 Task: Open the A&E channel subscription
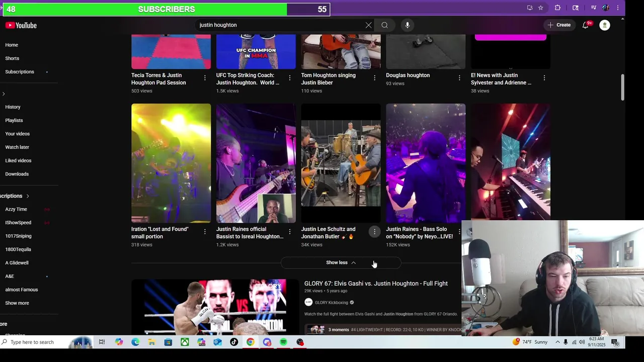[10, 276]
